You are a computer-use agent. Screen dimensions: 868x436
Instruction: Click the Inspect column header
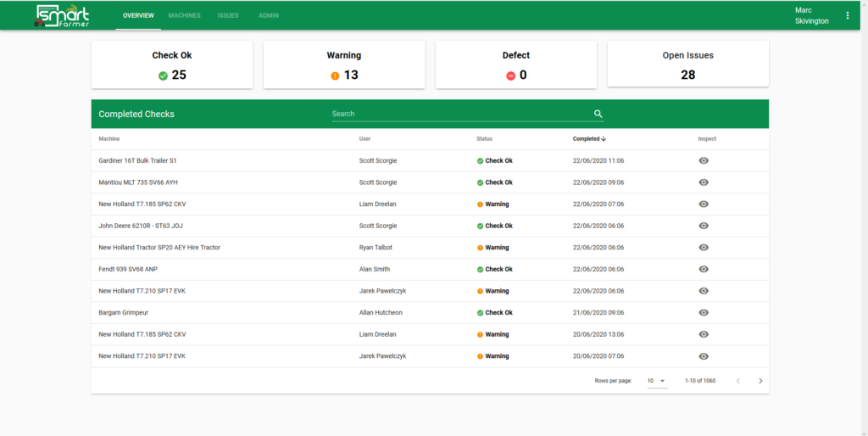707,139
